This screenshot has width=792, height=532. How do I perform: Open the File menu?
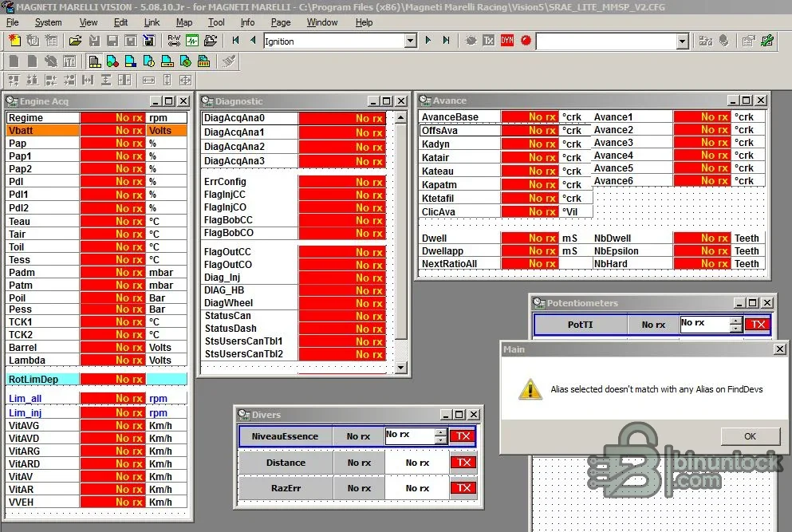[x=13, y=22]
